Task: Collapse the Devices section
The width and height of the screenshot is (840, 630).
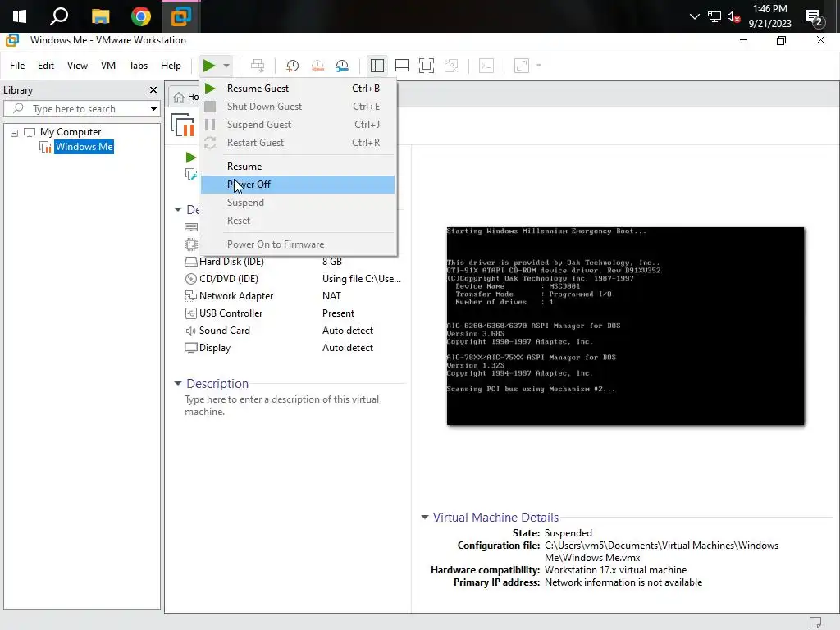Action: [178, 209]
